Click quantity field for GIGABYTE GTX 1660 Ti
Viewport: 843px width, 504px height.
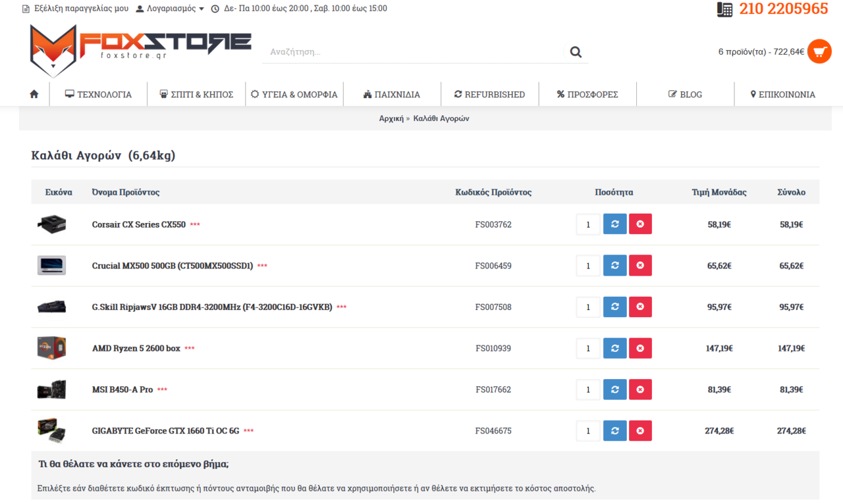coord(588,431)
